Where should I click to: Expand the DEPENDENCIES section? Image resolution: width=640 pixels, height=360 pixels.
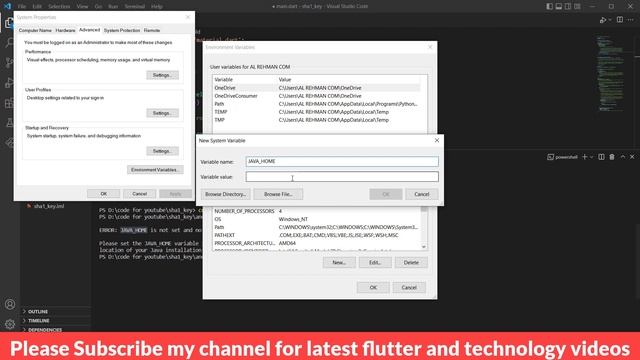pos(44,329)
